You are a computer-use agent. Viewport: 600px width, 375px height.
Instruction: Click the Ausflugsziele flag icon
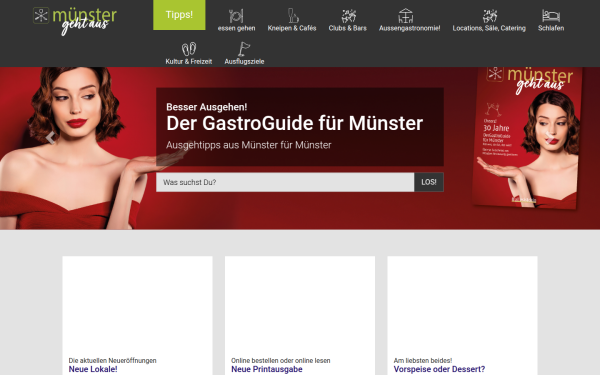pyautogui.click(x=244, y=49)
